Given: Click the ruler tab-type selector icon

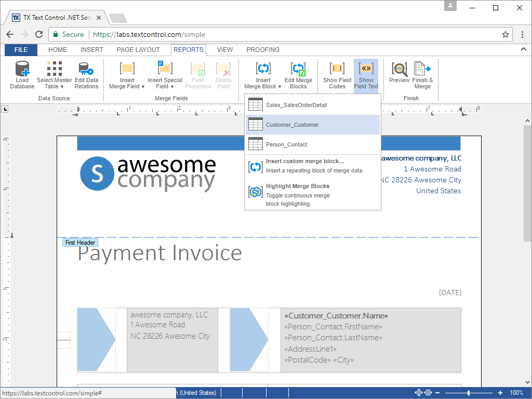Looking at the screenshot, I should click(x=5, y=109).
